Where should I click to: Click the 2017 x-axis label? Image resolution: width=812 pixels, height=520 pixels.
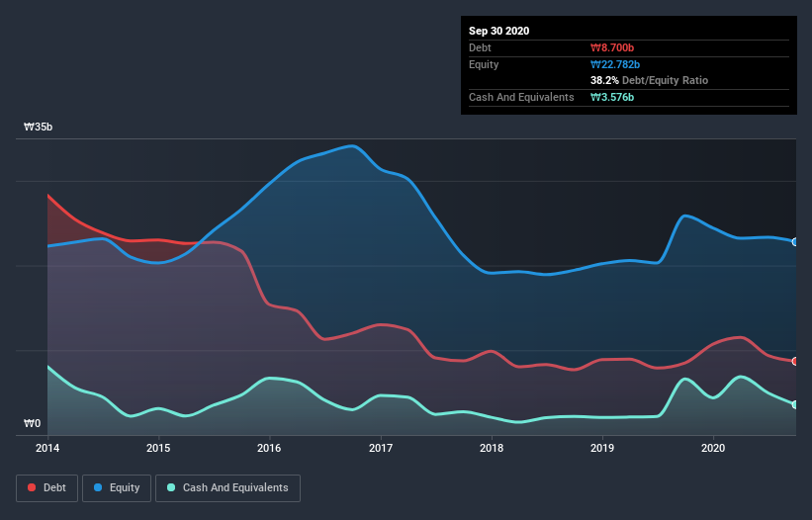point(381,448)
